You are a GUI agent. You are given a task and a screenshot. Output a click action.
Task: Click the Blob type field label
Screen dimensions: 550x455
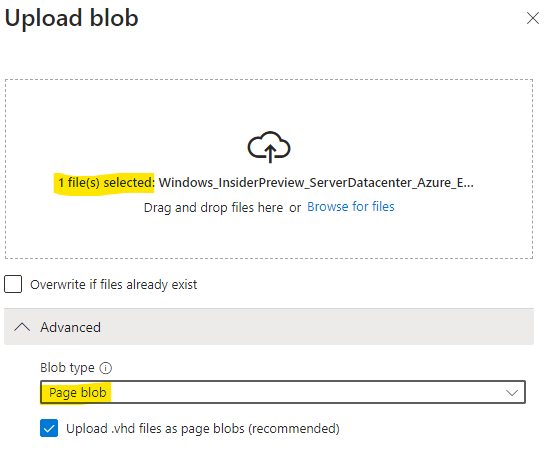67,368
